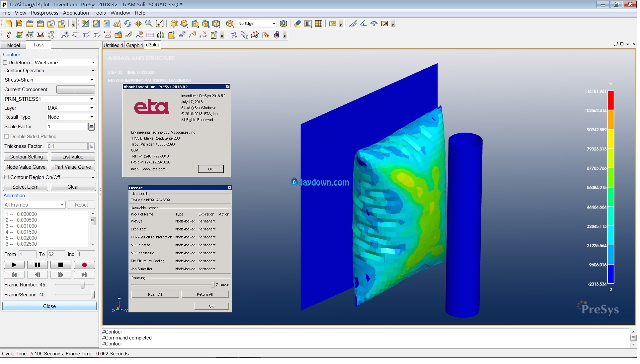Click the pan view four-arrow icon
Image resolution: width=640 pixels, height=364 pixels.
(x=138, y=24)
